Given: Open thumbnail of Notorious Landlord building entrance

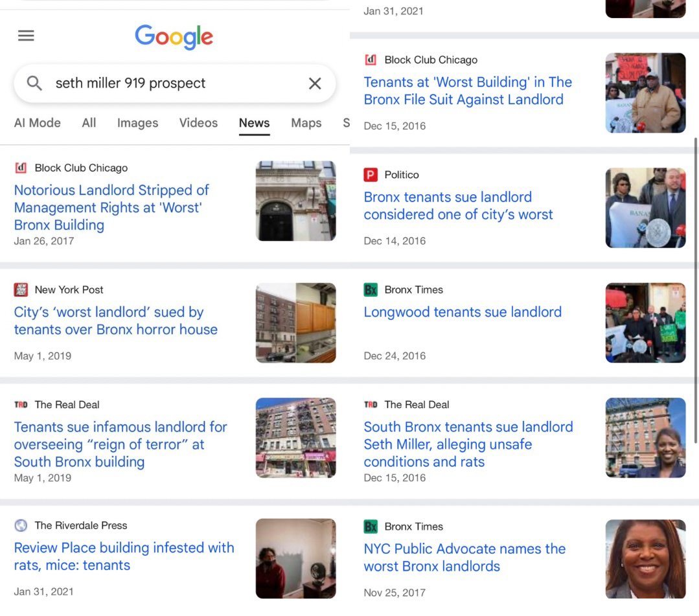Looking at the screenshot, I should coord(295,201).
